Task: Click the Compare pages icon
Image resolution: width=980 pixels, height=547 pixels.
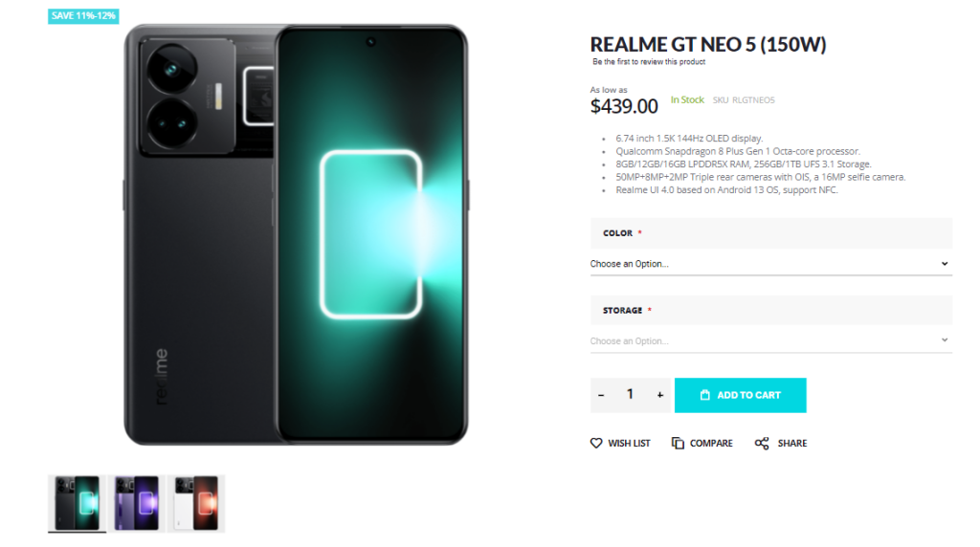Action: point(678,444)
